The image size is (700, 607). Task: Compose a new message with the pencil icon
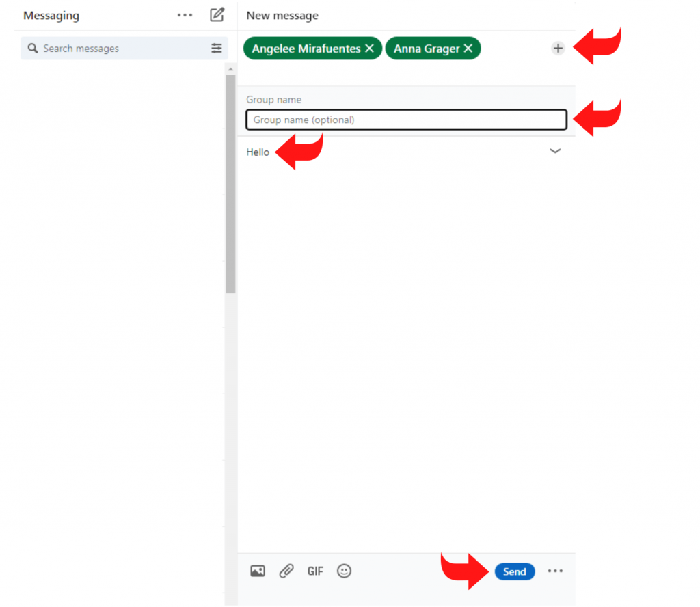(x=217, y=14)
